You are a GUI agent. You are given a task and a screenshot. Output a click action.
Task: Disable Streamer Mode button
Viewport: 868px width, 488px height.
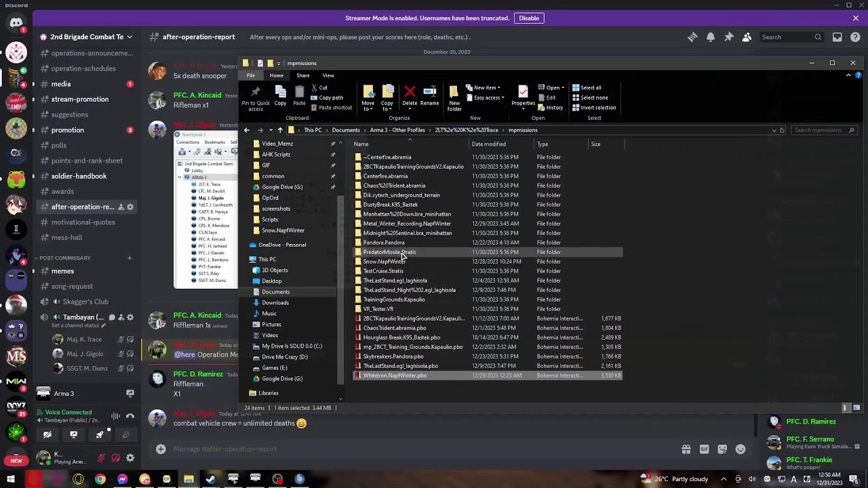[529, 18]
